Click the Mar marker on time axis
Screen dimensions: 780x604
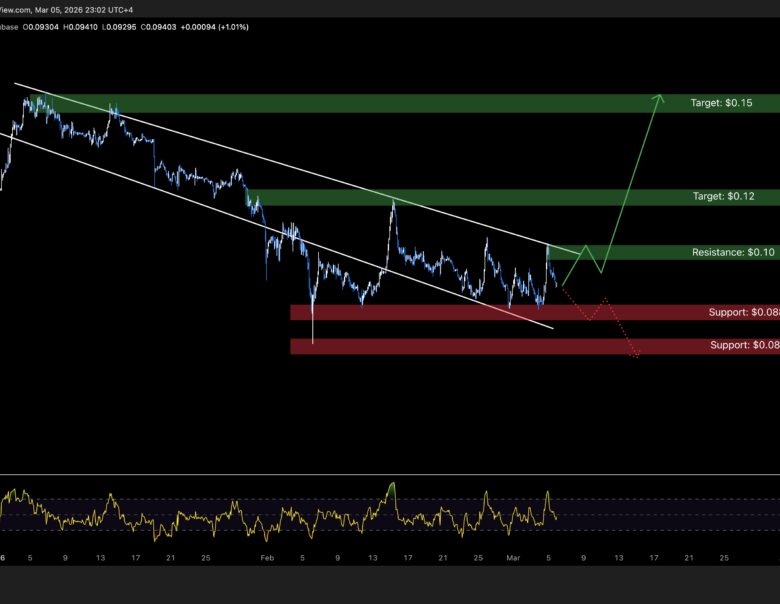click(x=512, y=557)
